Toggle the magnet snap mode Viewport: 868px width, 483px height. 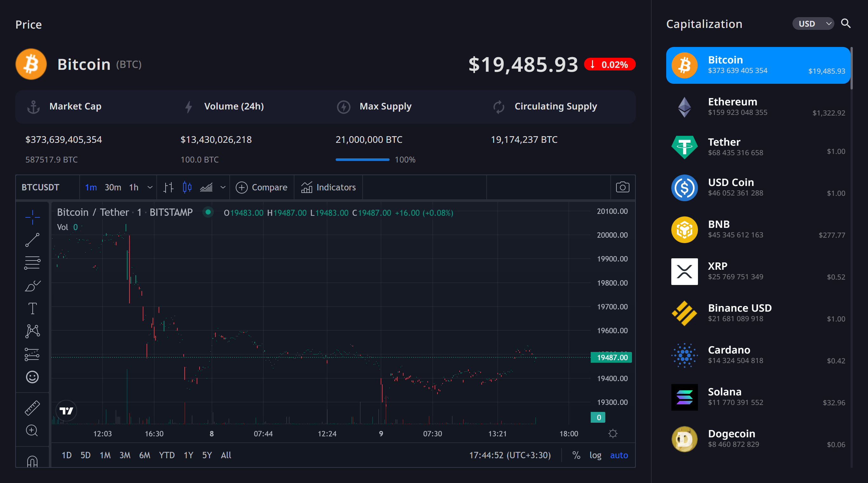[x=32, y=461]
